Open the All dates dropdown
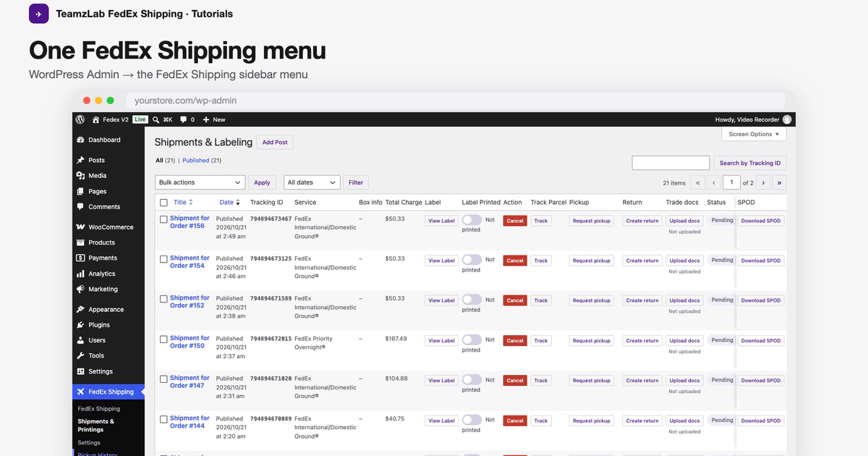 (x=312, y=182)
